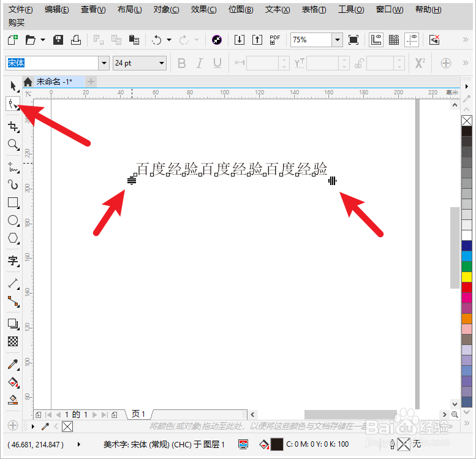Expand text property bar overflow chevron

466,63
